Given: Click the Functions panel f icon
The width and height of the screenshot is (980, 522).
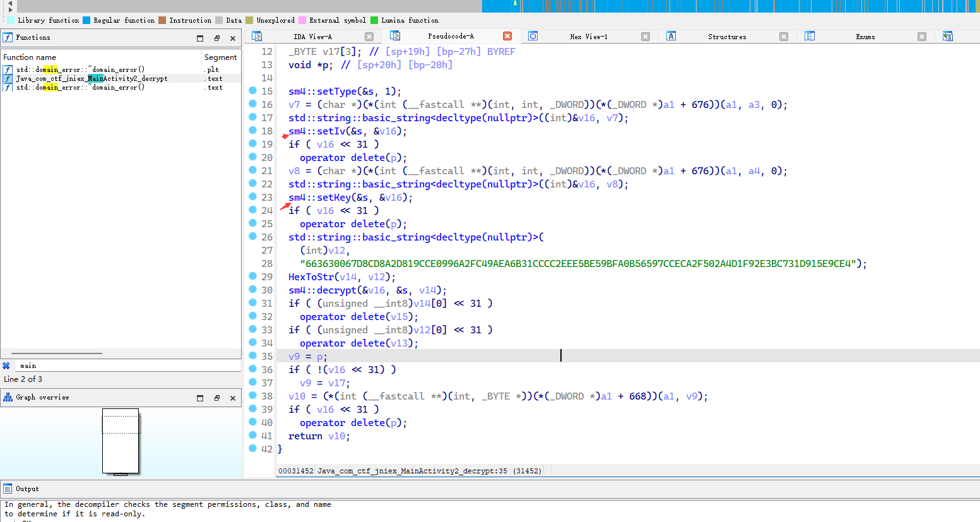Looking at the screenshot, I should (8, 38).
